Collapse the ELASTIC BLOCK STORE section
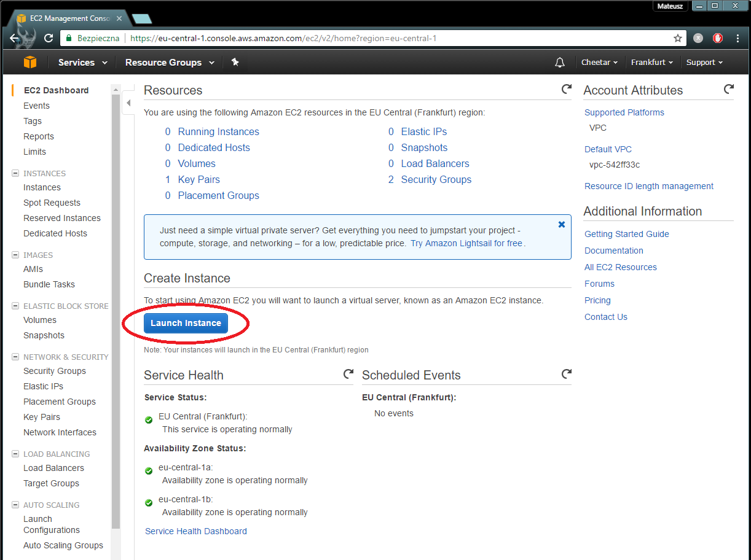Viewport: 751px width, 560px height. tap(15, 306)
